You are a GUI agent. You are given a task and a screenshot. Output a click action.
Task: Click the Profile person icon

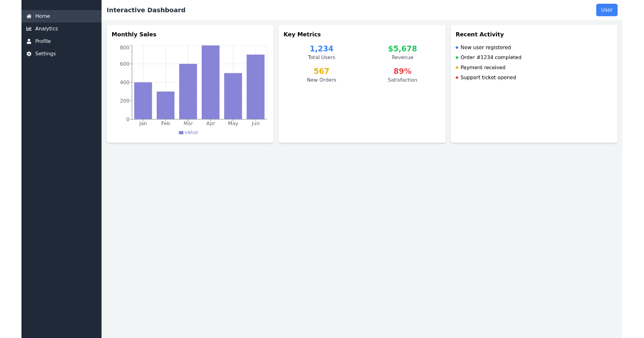coord(28,41)
